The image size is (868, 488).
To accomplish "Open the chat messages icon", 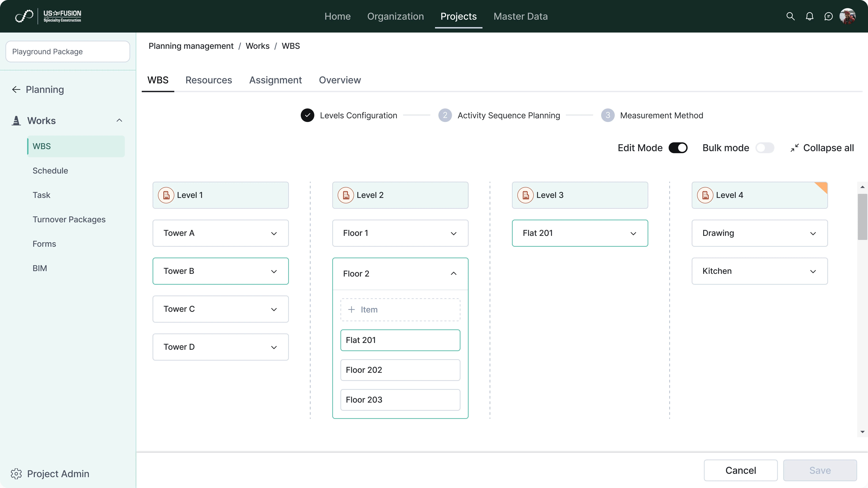I will [828, 16].
